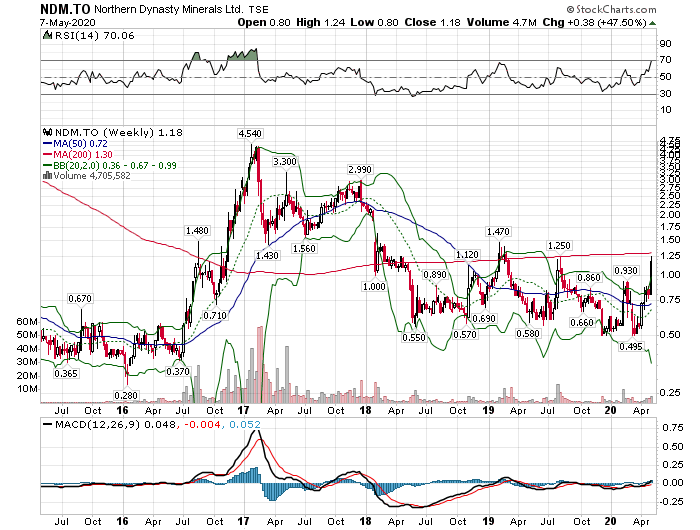Click the 0.690 low price label
The image size is (700, 530).
coord(484,318)
